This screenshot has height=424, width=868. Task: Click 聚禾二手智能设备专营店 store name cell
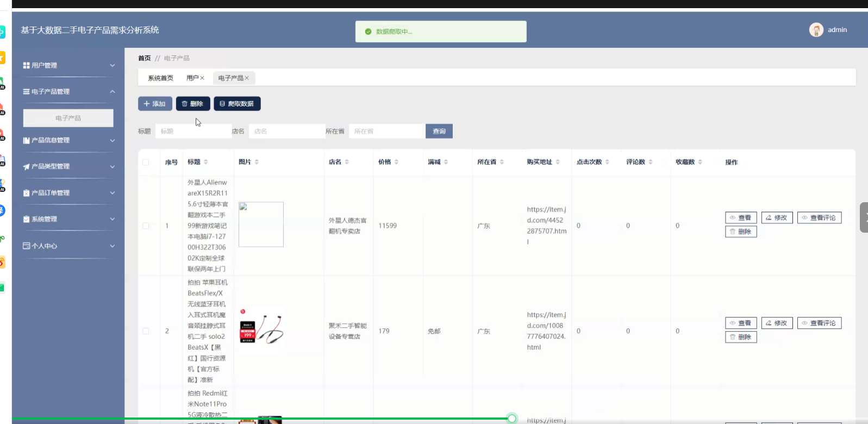[x=348, y=331]
